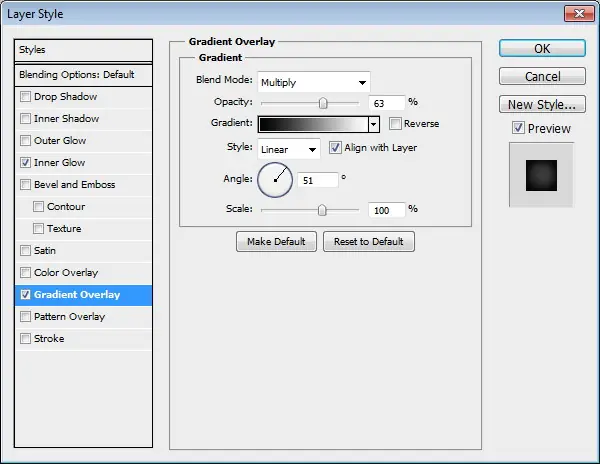Click the style preview thumbnail
This screenshot has height=464, width=600.
click(x=541, y=175)
